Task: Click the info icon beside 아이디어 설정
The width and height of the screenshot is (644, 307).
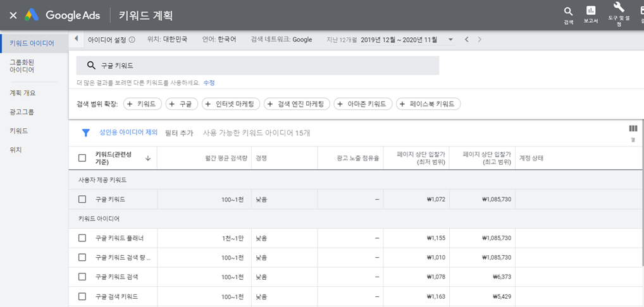Action: [132, 40]
